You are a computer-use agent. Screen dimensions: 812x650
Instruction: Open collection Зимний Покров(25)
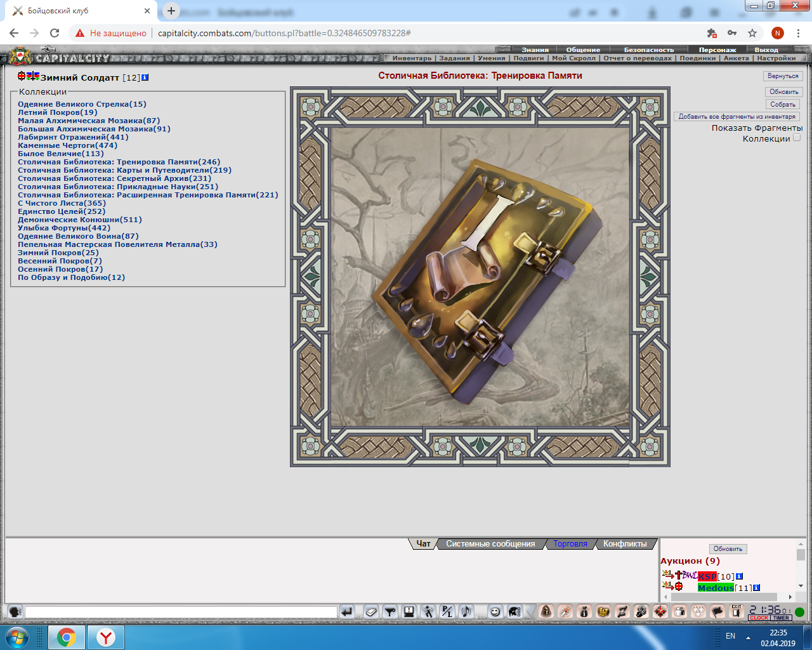click(58, 253)
